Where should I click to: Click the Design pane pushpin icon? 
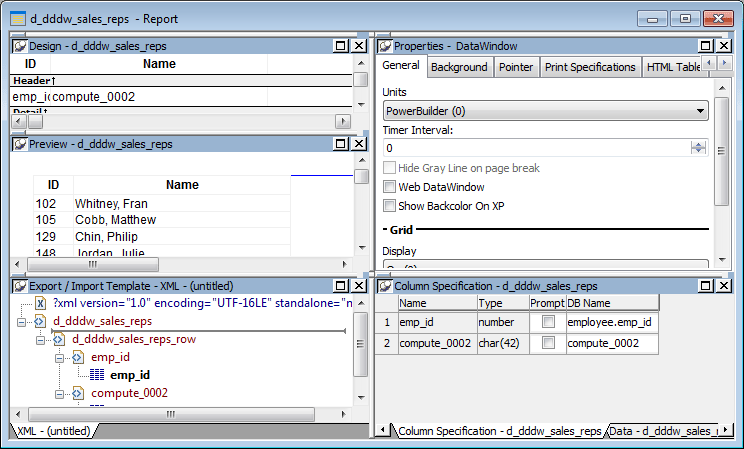20,46
